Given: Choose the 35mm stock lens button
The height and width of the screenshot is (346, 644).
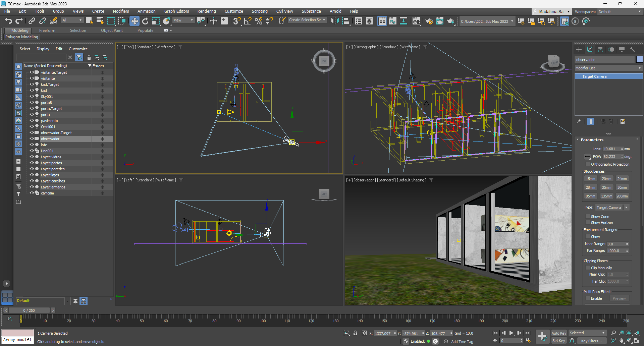Looking at the screenshot, I should point(606,187).
